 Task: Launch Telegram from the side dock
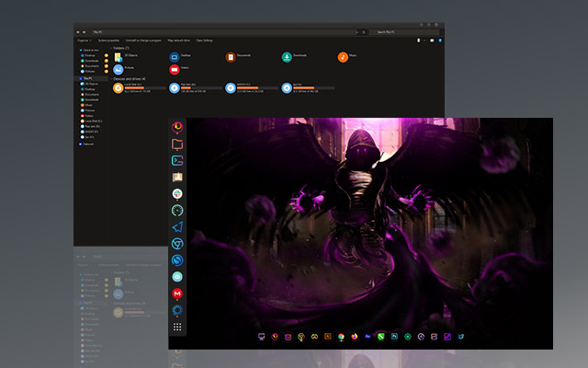click(177, 227)
